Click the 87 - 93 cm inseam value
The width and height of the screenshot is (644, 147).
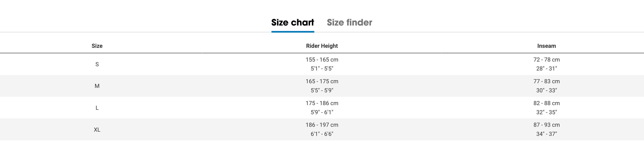click(x=546, y=125)
